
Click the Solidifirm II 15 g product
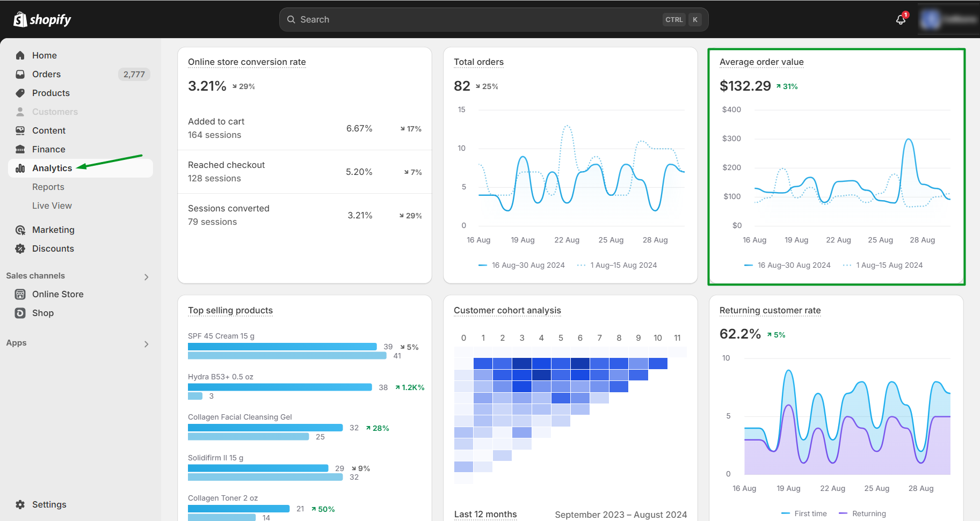pos(215,458)
